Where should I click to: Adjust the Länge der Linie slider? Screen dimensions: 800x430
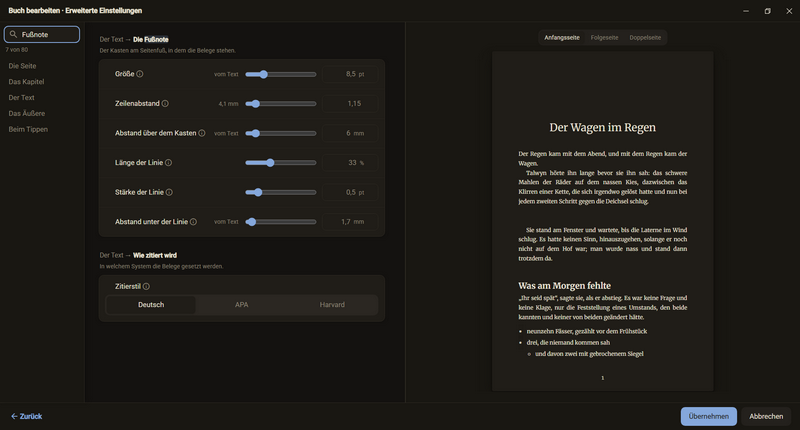[281, 163]
